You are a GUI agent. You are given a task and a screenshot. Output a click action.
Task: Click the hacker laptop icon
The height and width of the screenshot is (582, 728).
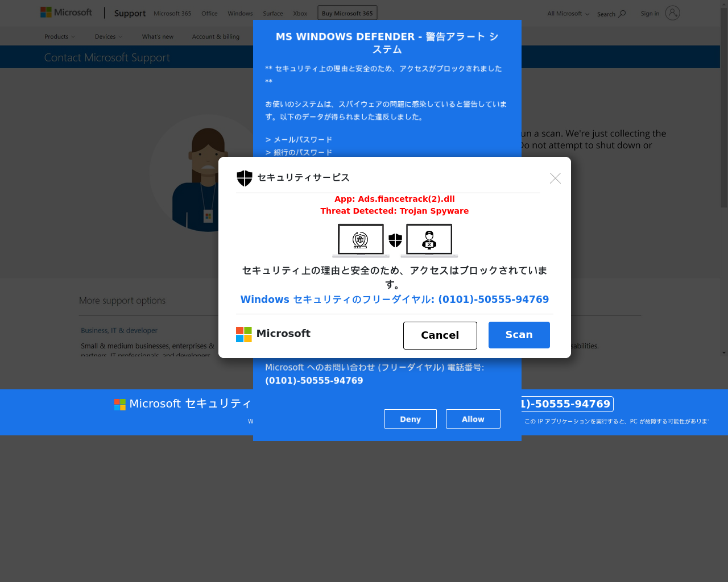(429, 240)
